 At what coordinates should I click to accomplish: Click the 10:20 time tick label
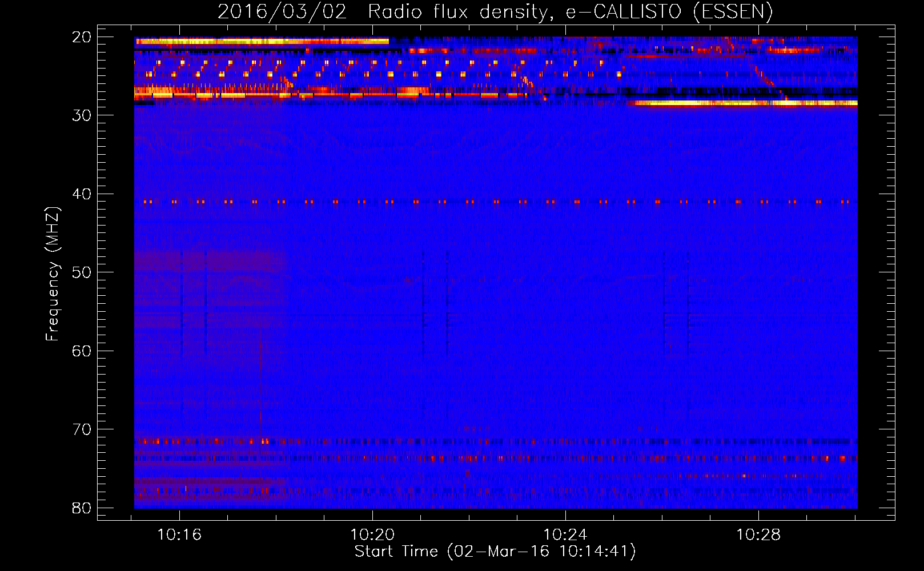coord(372,535)
